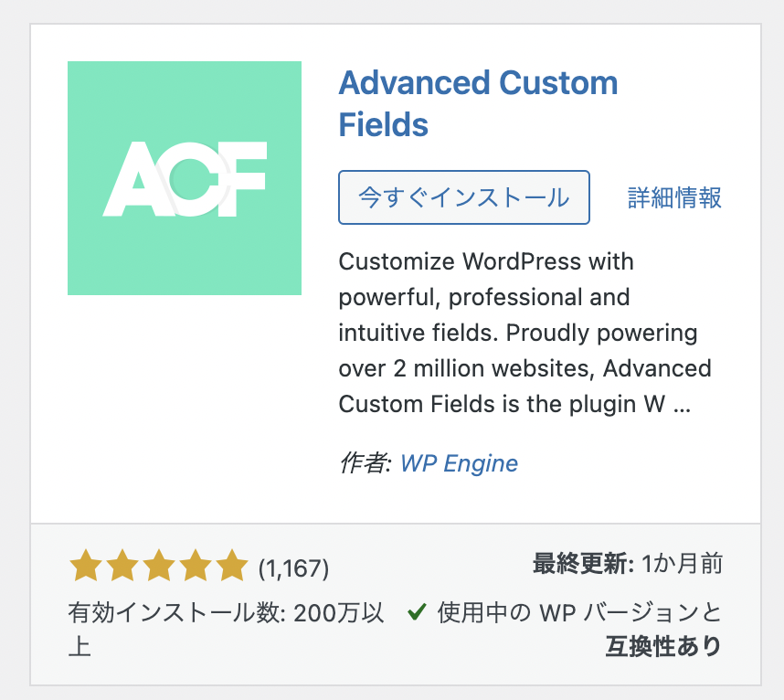Click the green compatibility checkmark icon
784x700 pixels.
point(417,611)
